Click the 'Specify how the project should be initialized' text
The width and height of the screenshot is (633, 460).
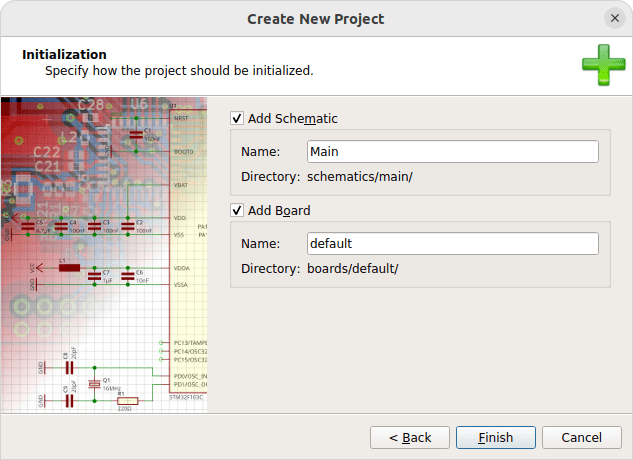(179, 71)
